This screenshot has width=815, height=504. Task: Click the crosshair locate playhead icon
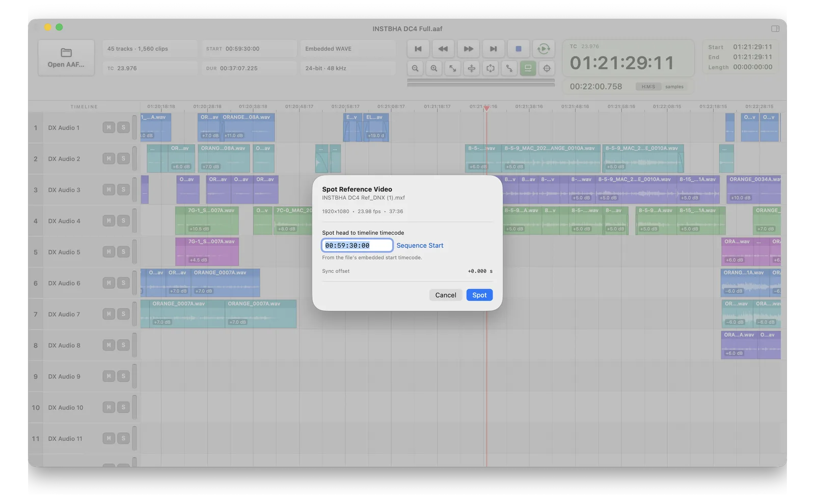tap(547, 68)
